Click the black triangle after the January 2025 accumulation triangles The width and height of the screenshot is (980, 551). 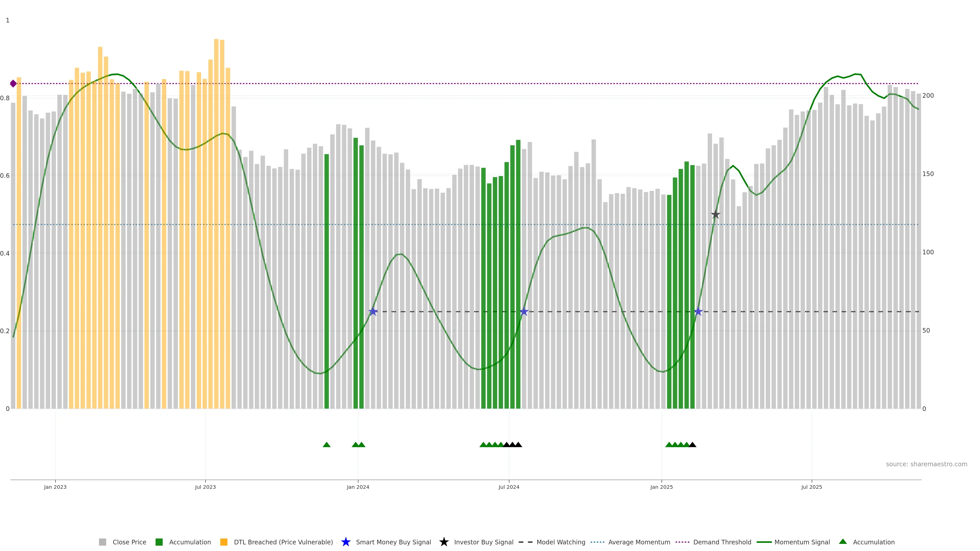(692, 445)
